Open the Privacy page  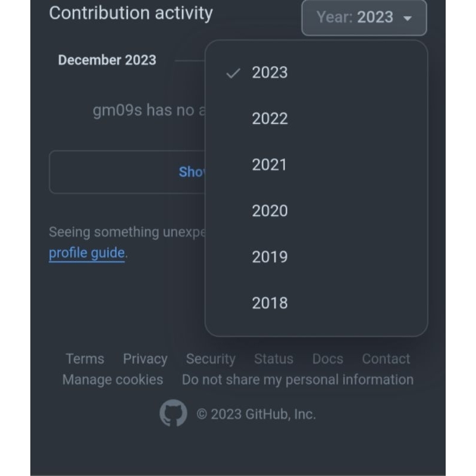point(145,359)
